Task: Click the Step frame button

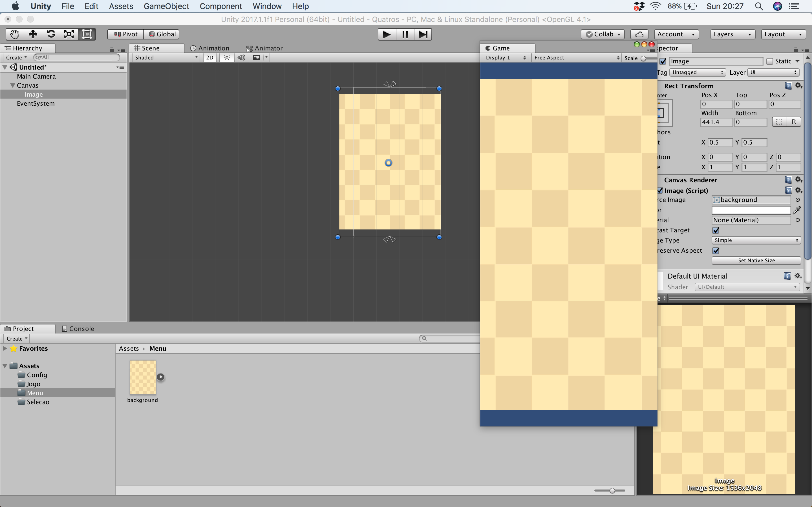Action: click(423, 34)
